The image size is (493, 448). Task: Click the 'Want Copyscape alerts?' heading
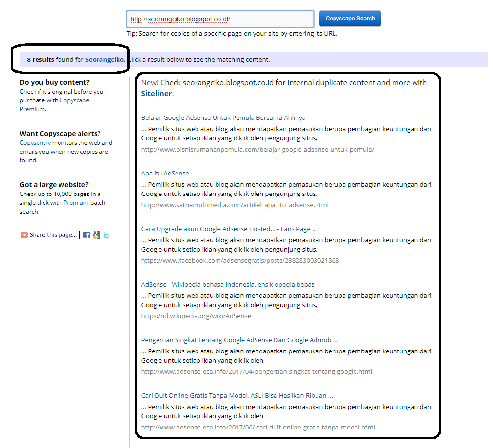(60, 134)
